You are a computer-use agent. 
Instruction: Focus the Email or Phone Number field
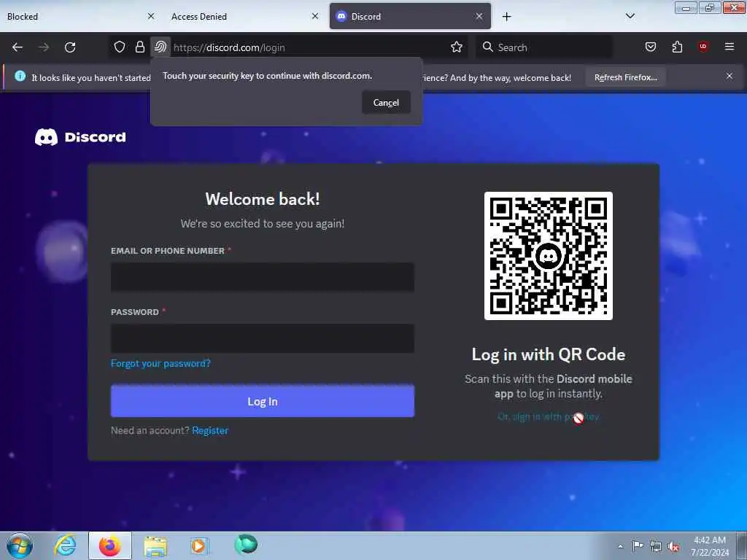click(263, 276)
